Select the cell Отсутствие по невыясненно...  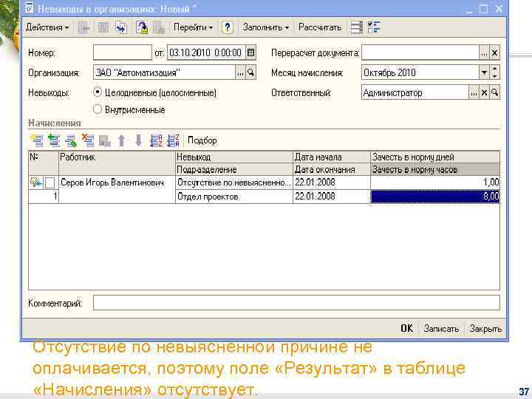[233, 183]
